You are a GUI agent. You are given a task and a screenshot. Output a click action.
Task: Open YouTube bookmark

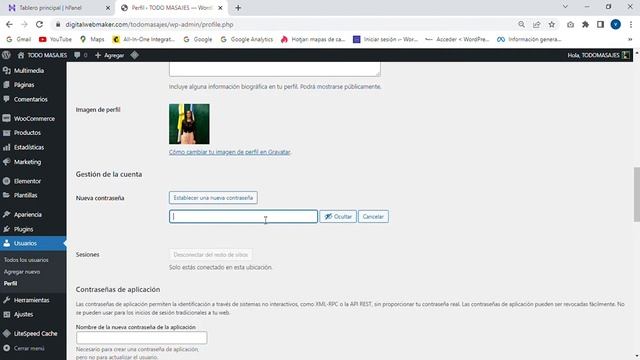(56, 40)
